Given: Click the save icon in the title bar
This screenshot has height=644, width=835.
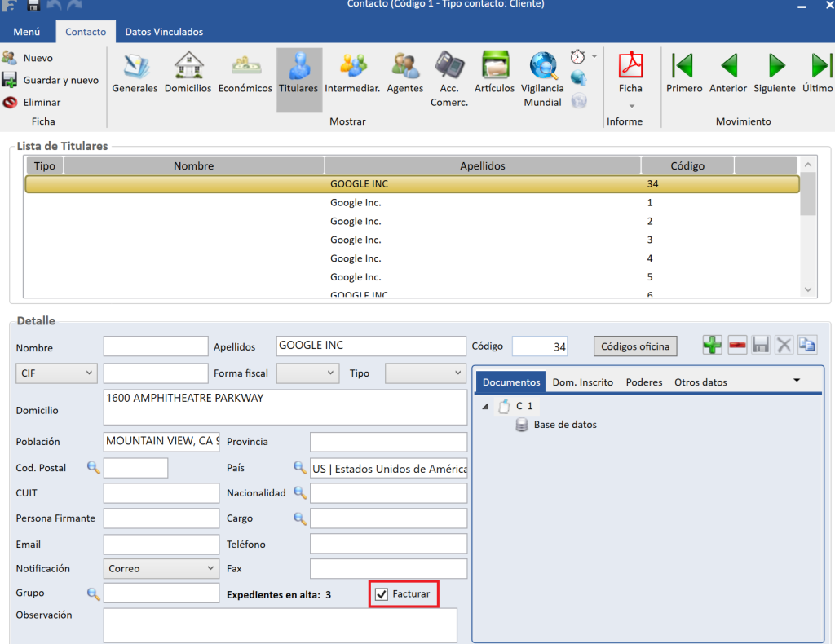Looking at the screenshot, I should click(33, 5).
